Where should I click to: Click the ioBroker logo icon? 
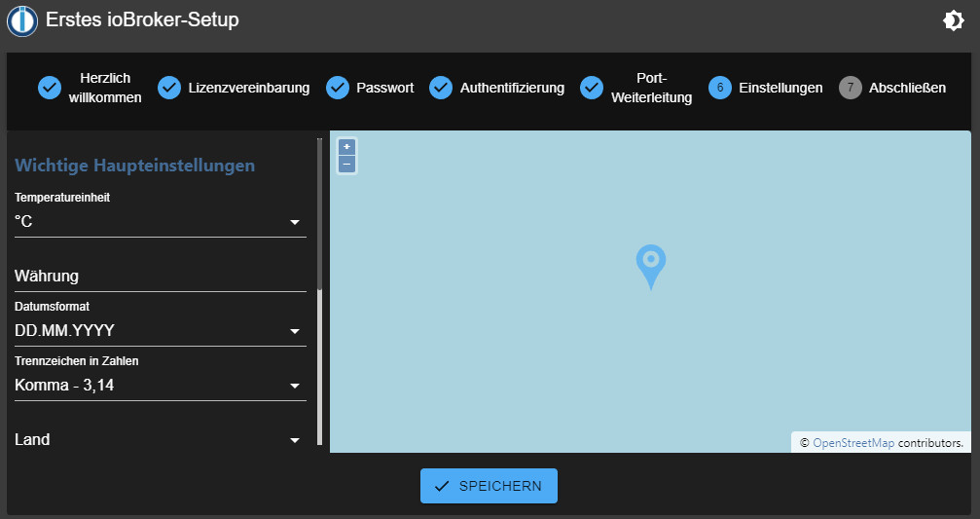tap(22, 20)
